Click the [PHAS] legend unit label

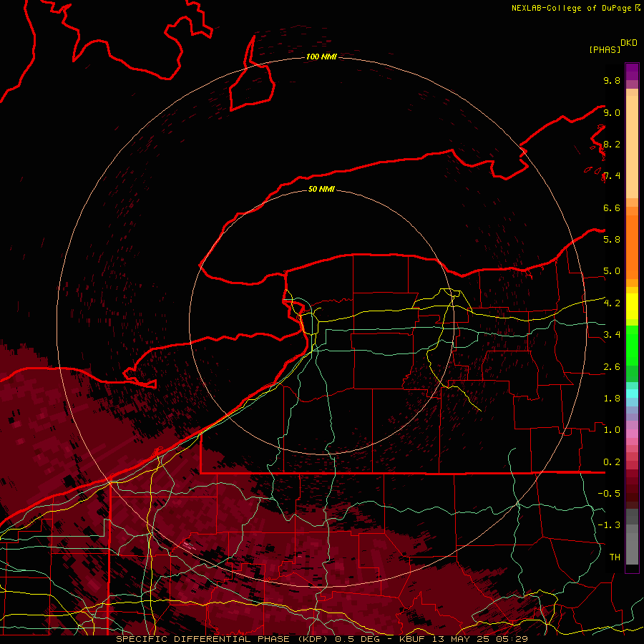605,50
